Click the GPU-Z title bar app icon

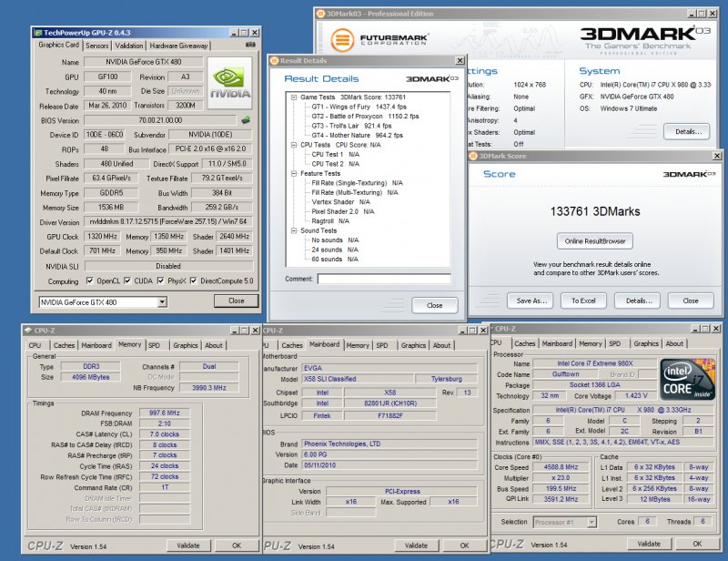click(38, 33)
